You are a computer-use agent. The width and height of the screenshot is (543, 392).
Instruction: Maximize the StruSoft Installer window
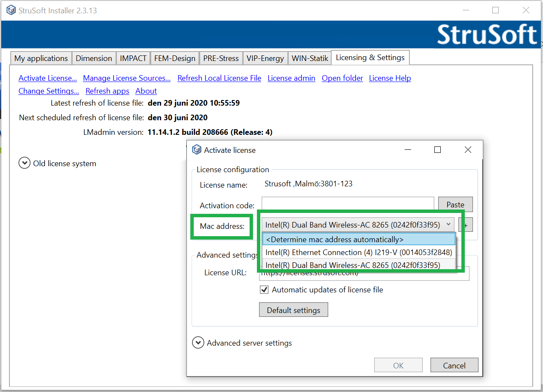[495, 10]
